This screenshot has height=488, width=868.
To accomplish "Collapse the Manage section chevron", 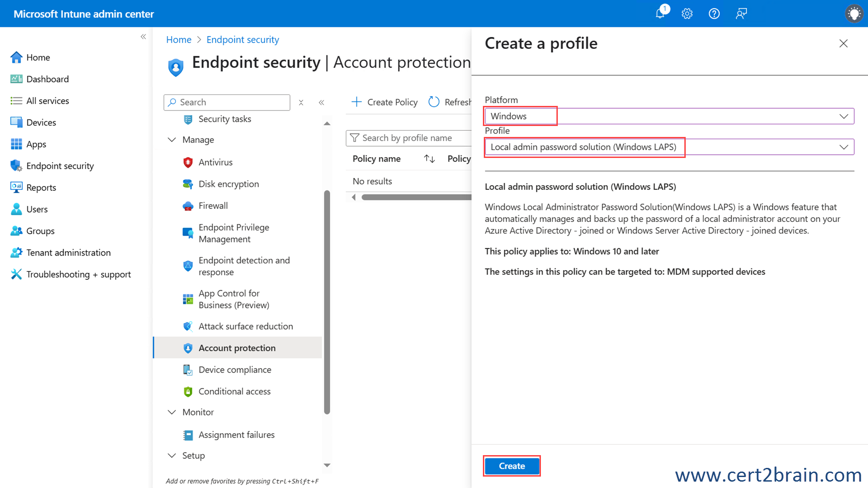I will click(172, 140).
